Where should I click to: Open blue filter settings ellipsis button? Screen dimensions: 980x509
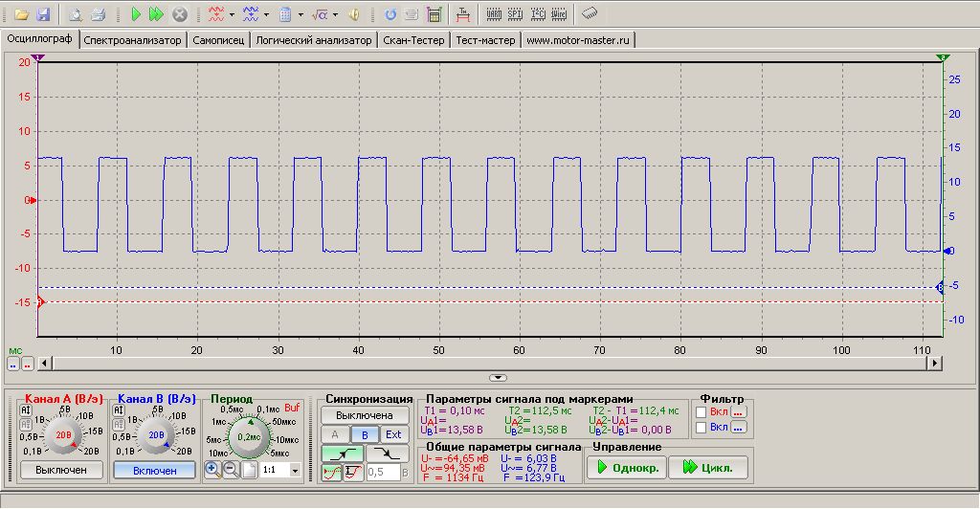(739, 427)
